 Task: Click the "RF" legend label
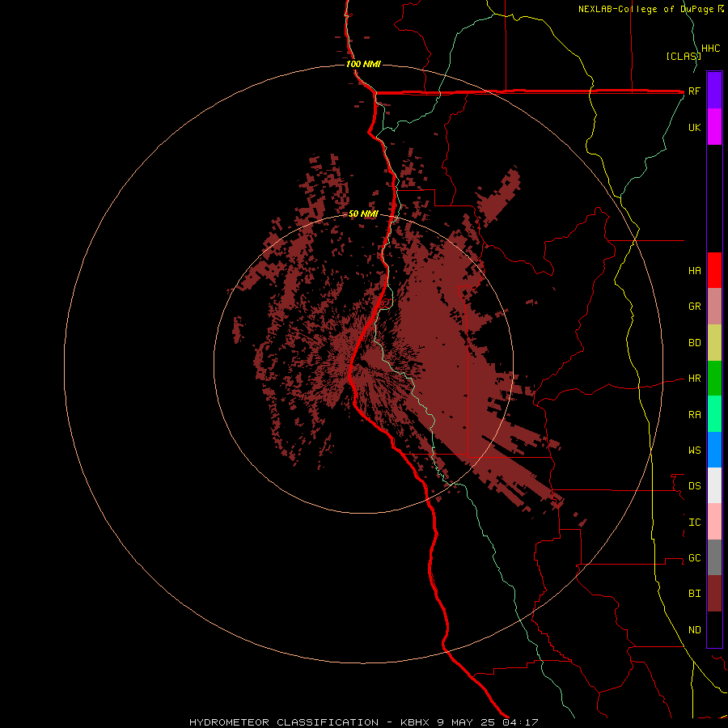click(x=694, y=91)
